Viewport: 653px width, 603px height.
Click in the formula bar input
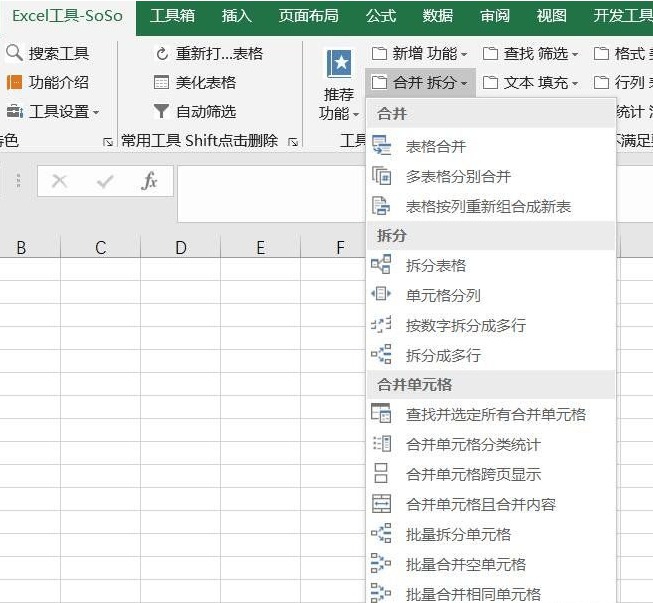pos(272,194)
